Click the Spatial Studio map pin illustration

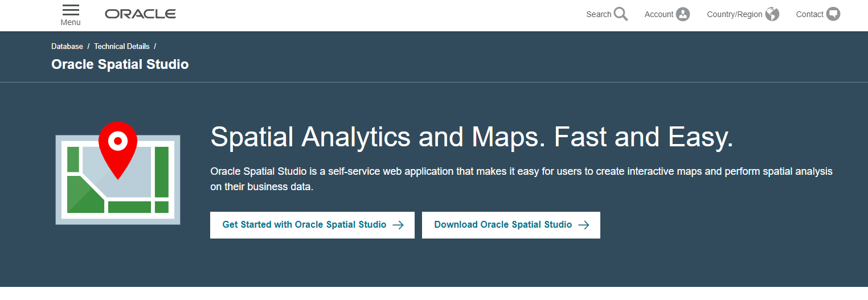[118, 173]
